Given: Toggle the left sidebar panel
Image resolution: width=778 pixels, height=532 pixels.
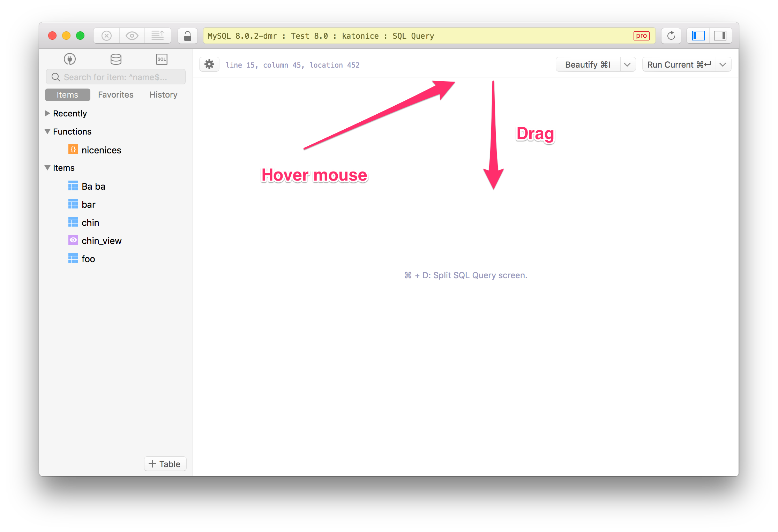Looking at the screenshot, I should click(698, 36).
